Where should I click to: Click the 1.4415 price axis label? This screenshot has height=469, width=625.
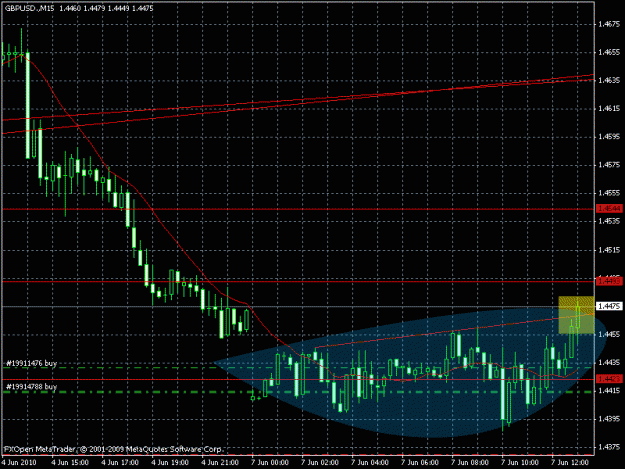click(x=609, y=391)
